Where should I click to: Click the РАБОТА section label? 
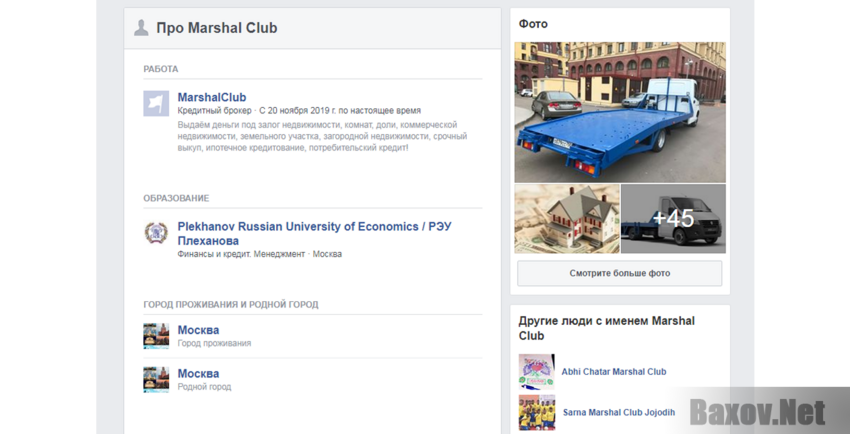tap(160, 69)
